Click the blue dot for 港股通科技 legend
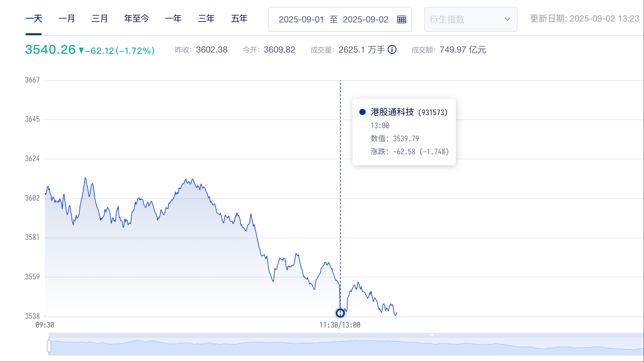644x362 pixels. coord(362,112)
